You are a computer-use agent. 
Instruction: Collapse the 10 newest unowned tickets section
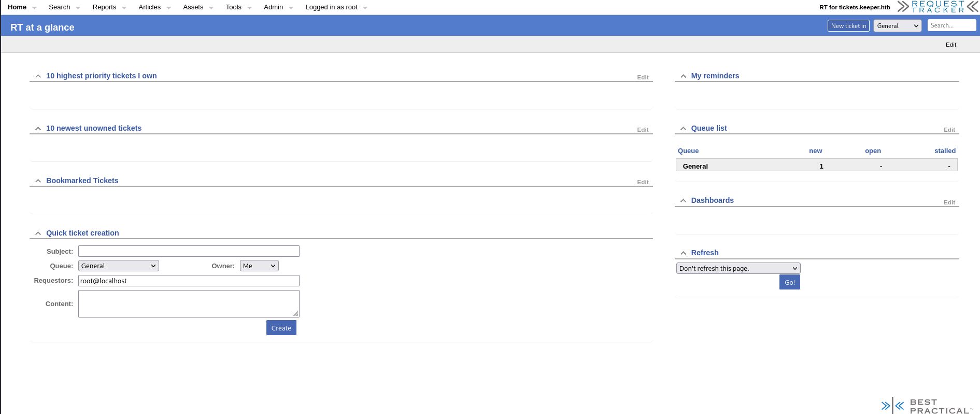pos(38,129)
